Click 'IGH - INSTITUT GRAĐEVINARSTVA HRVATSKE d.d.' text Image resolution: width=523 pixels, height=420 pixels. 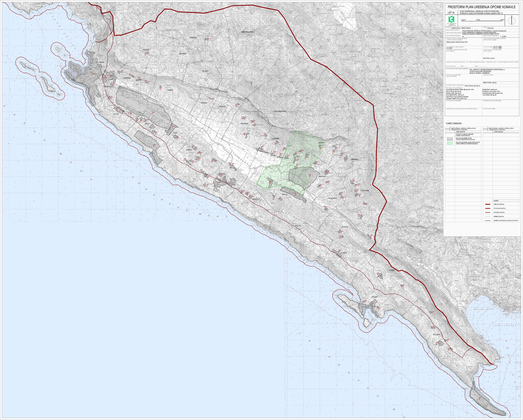[x=487, y=70]
